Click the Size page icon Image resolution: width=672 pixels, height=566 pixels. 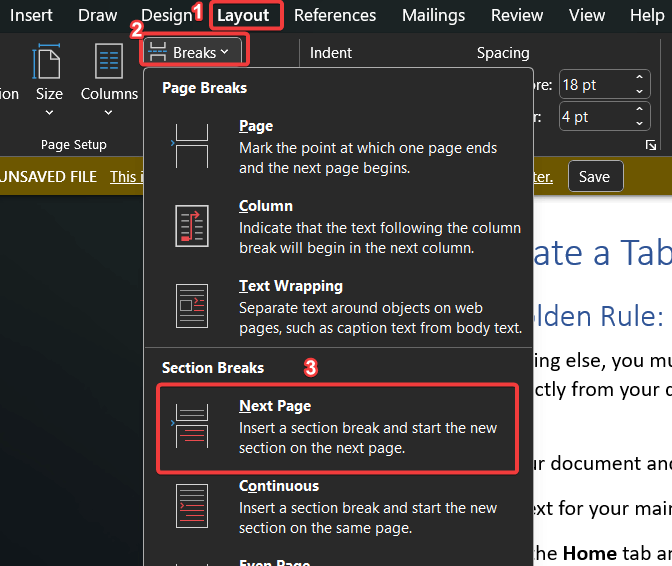48,62
